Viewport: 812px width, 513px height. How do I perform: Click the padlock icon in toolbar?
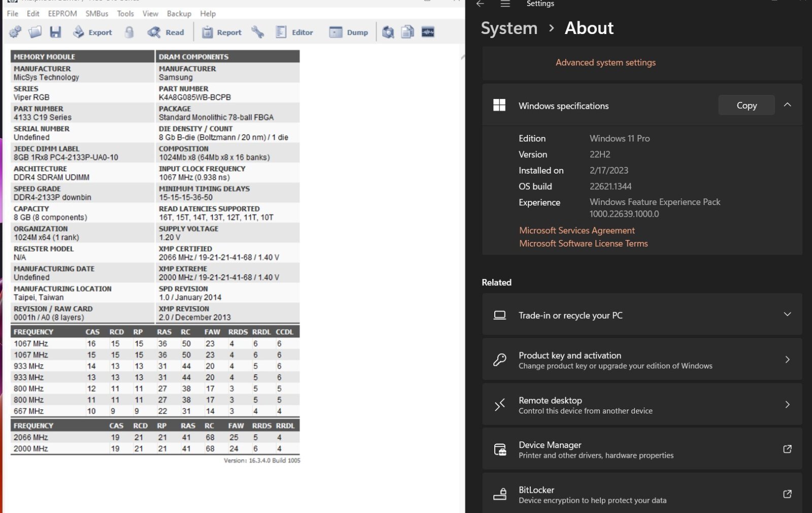pyautogui.click(x=129, y=32)
